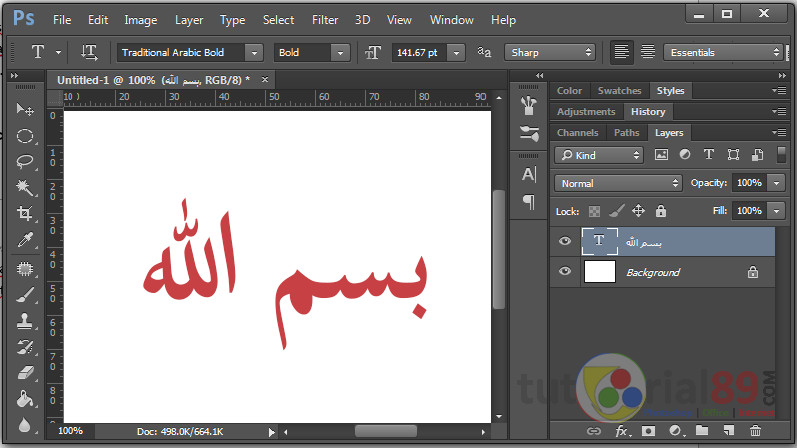
Task: Filter layers by smart objects
Action: pos(757,155)
